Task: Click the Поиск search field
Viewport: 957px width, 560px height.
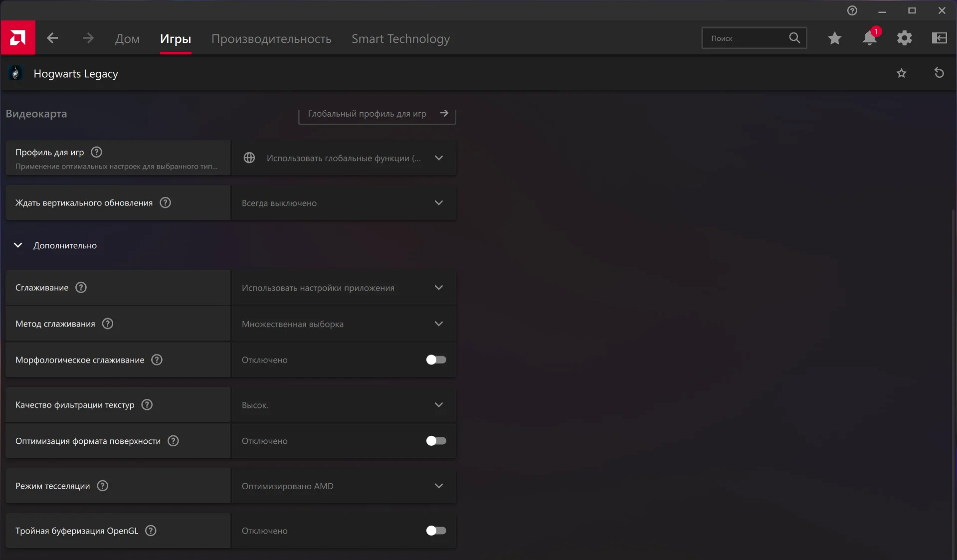Action: (747, 38)
